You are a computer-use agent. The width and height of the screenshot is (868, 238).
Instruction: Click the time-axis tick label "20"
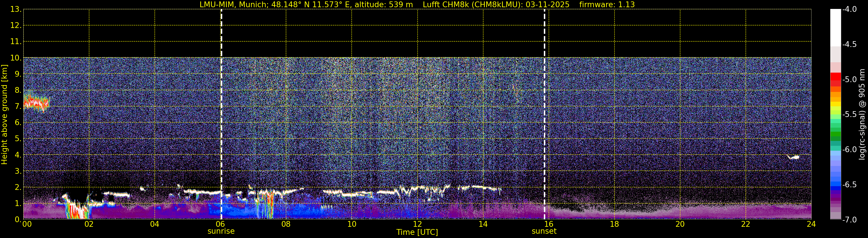pos(680,224)
